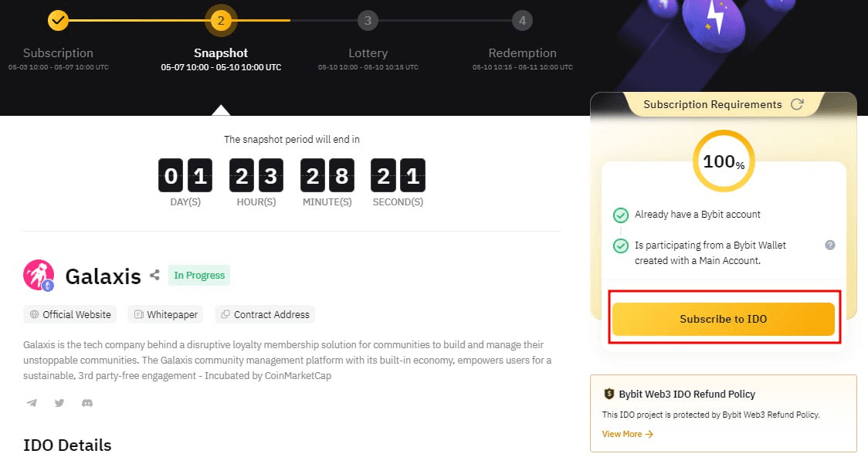Click the 100% progress ring

[x=724, y=161]
